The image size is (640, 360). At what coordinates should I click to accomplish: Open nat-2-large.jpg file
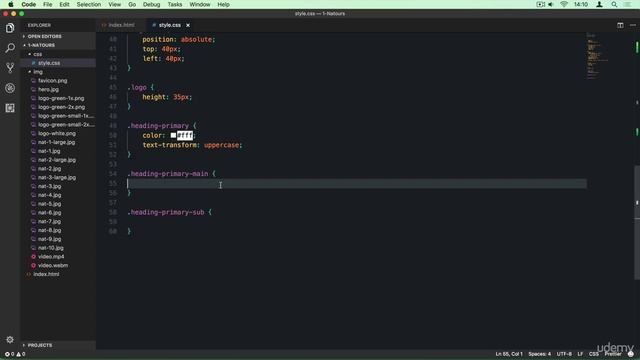tap(58, 160)
